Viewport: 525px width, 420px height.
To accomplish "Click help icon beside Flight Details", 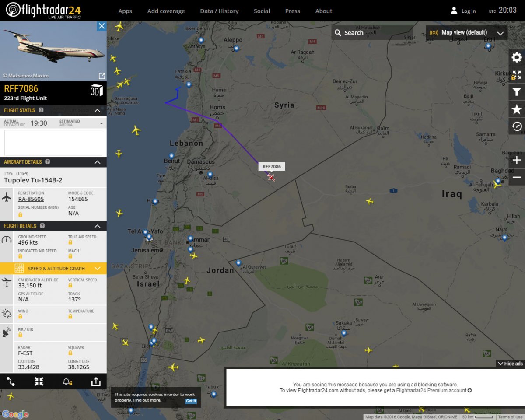I will click(x=42, y=226).
